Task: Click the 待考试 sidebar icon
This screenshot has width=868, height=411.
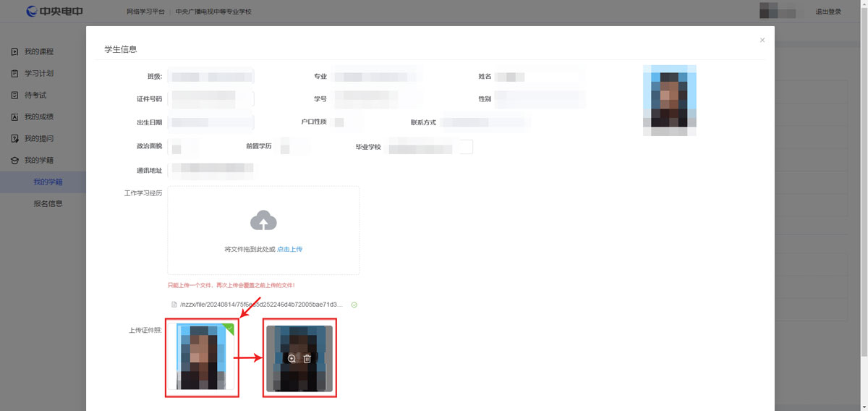Action: point(14,95)
